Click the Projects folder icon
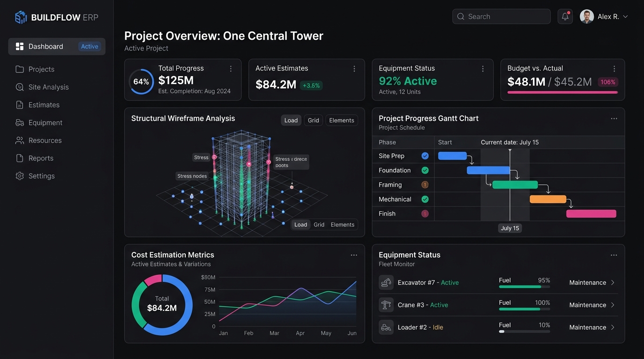 click(x=20, y=69)
